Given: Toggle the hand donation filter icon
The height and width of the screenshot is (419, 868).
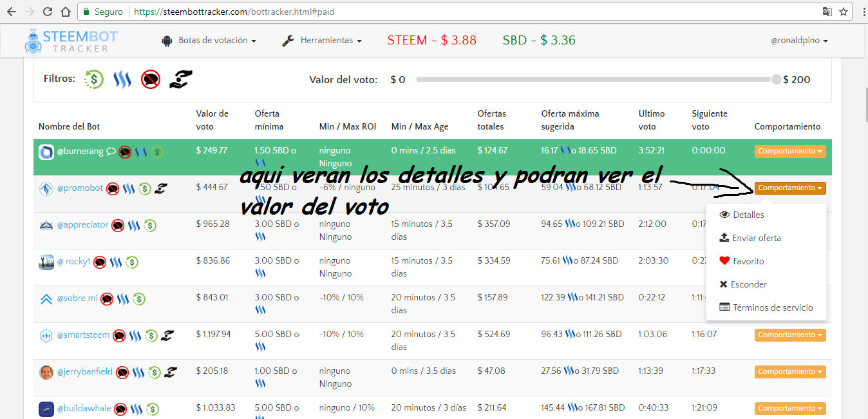Looking at the screenshot, I should coord(180,79).
